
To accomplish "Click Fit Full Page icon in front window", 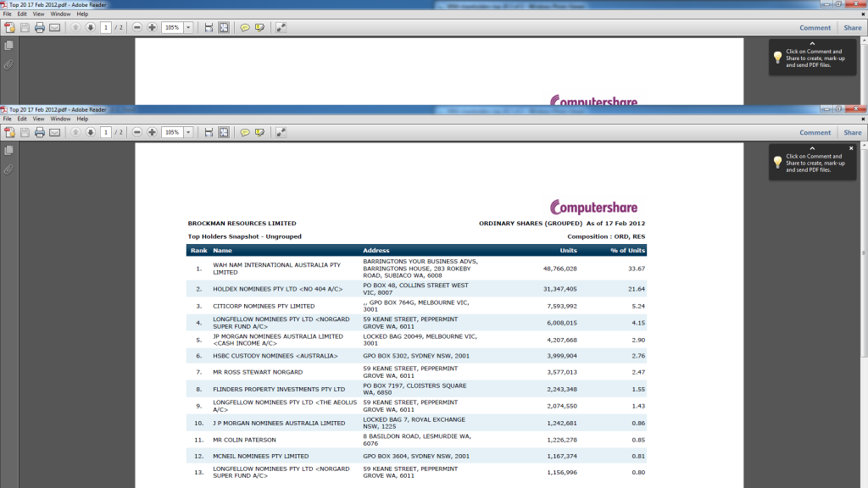I will (224, 132).
